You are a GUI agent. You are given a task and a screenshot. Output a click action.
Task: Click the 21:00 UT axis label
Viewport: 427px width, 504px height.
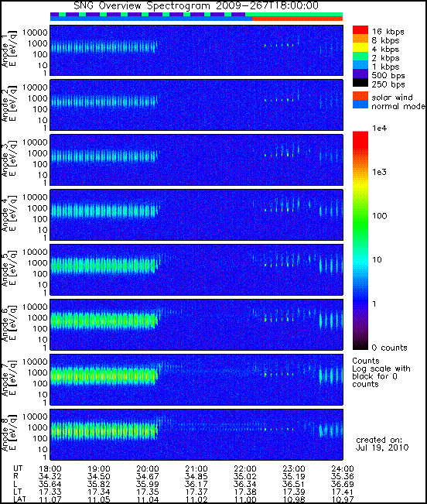[x=196, y=469]
